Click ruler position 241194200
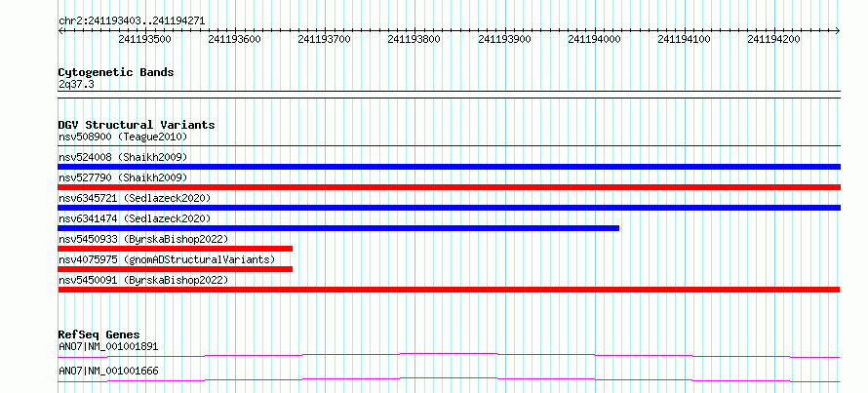868x393 pixels. [774, 39]
